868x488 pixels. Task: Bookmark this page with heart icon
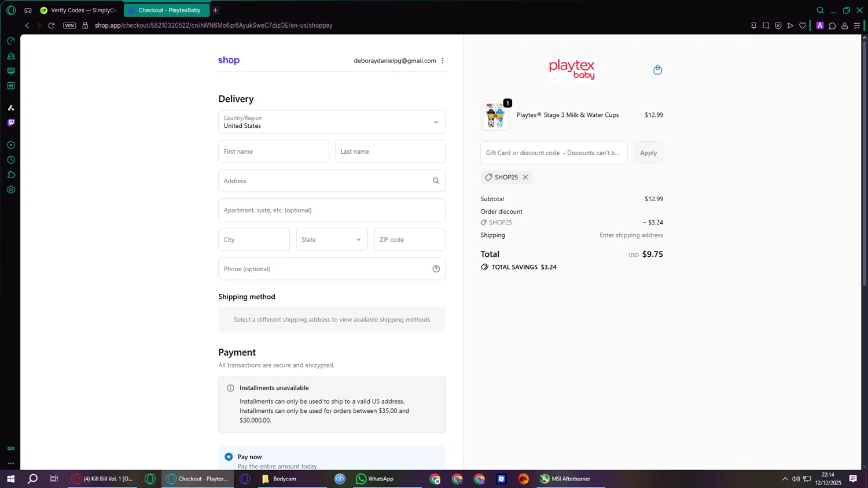pos(803,25)
